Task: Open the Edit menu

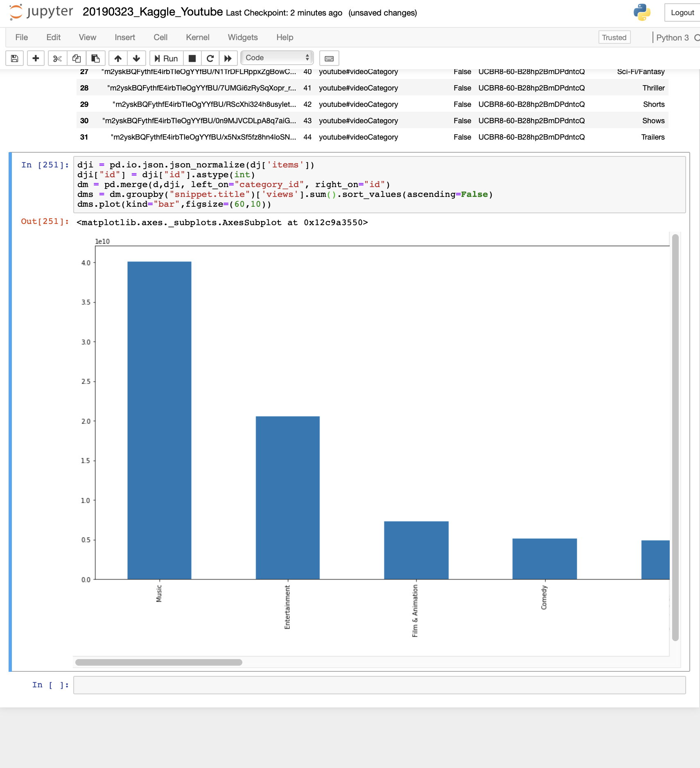Action: (54, 37)
